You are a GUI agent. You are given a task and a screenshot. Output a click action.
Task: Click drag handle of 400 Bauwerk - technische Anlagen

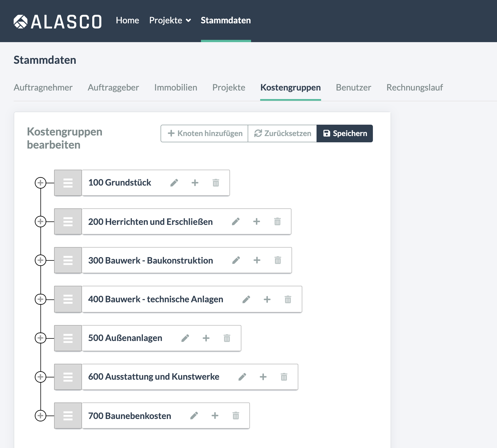(x=68, y=299)
